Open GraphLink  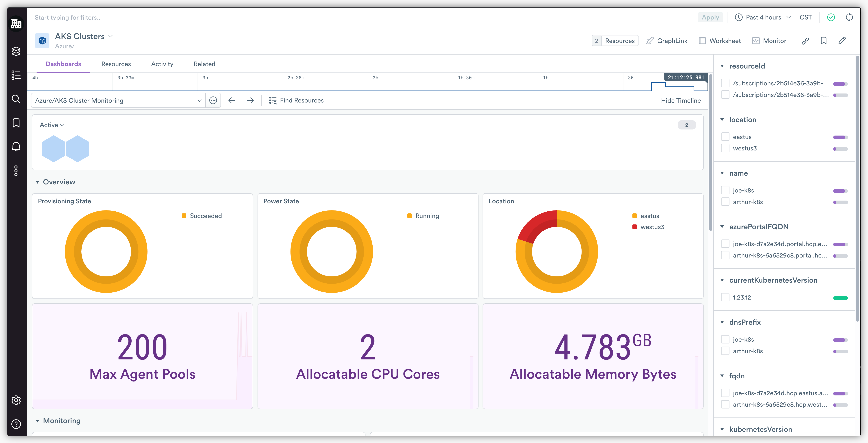666,41
